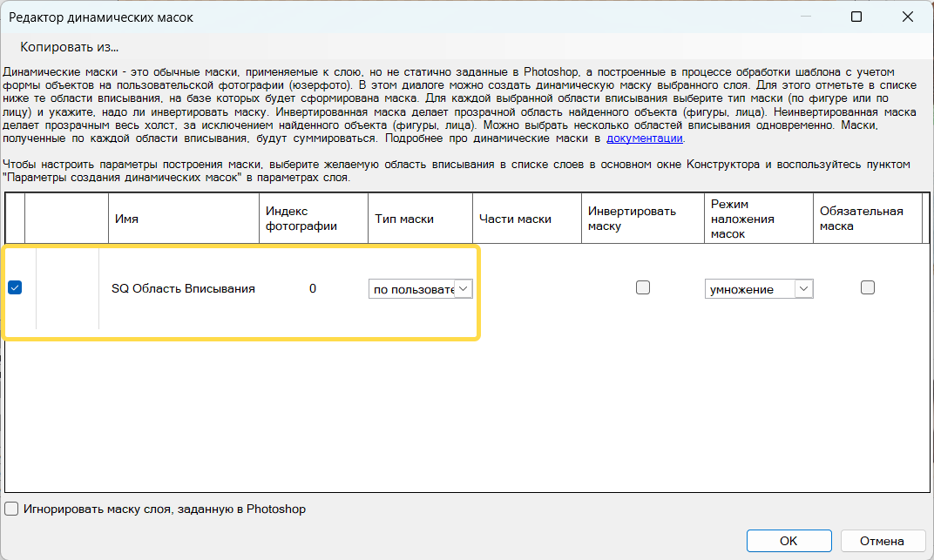Click the Части маски column header
Viewport: 934px width, 560px height.
tap(515, 219)
